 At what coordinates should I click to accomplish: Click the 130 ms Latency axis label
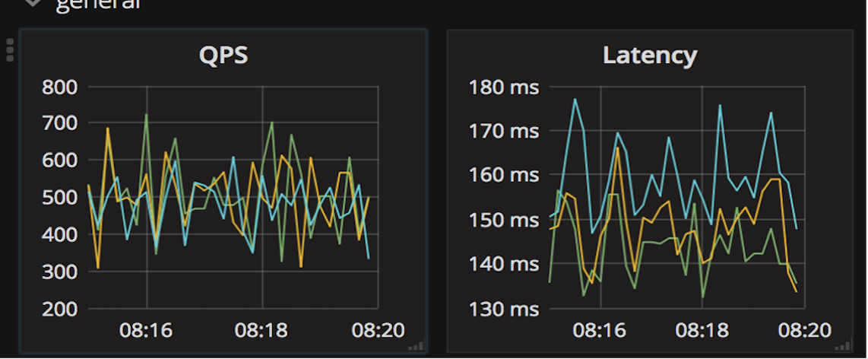(x=504, y=309)
